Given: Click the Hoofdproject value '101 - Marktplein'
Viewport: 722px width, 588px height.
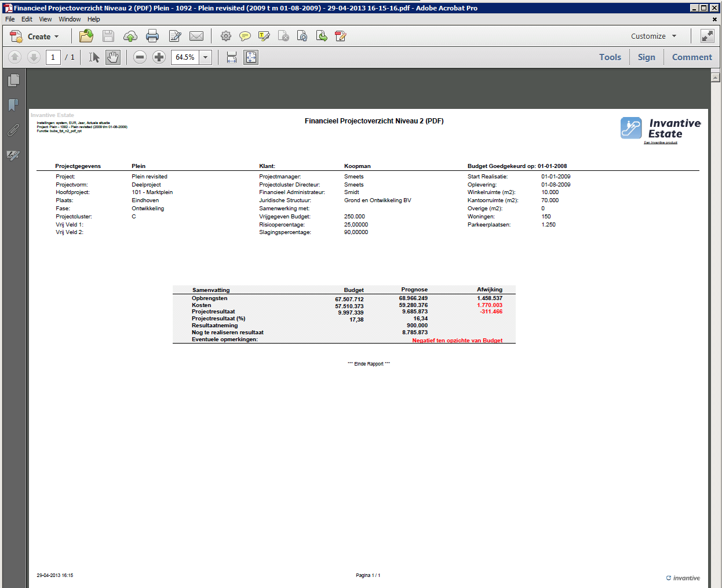Looking at the screenshot, I should click(x=152, y=192).
